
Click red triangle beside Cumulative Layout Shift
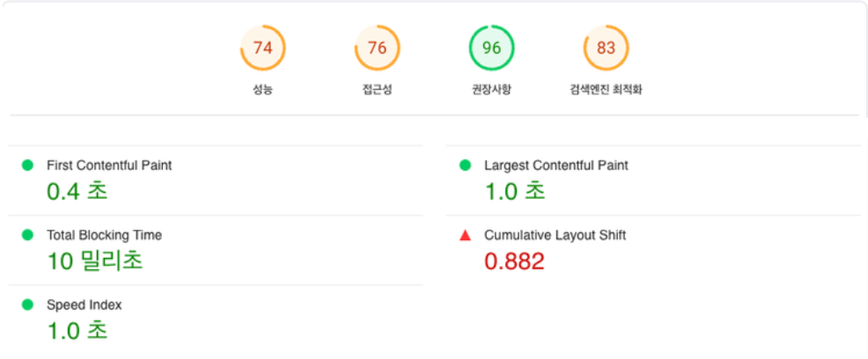click(x=466, y=235)
